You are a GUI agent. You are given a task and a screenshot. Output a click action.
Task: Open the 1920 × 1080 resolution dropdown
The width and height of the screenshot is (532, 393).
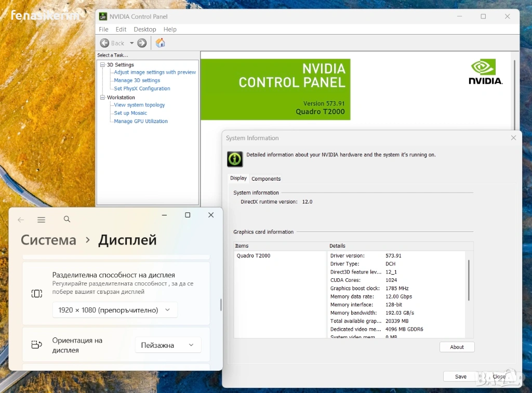coord(115,310)
